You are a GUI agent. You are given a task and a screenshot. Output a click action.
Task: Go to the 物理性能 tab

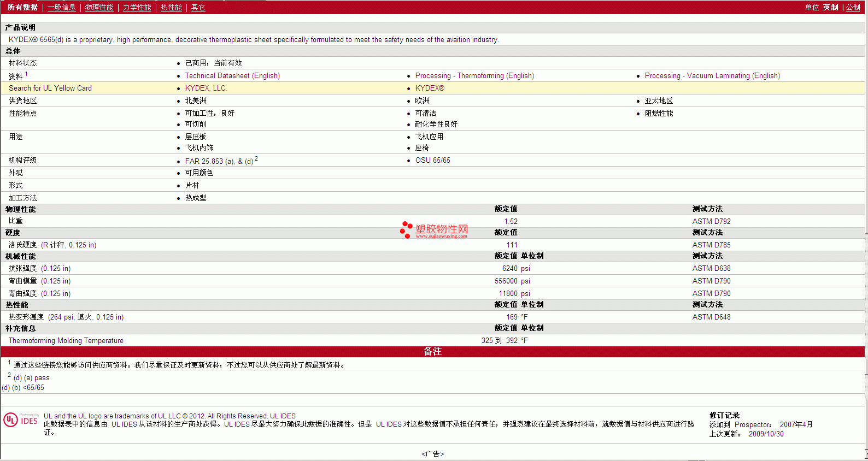pyautogui.click(x=99, y=8)
